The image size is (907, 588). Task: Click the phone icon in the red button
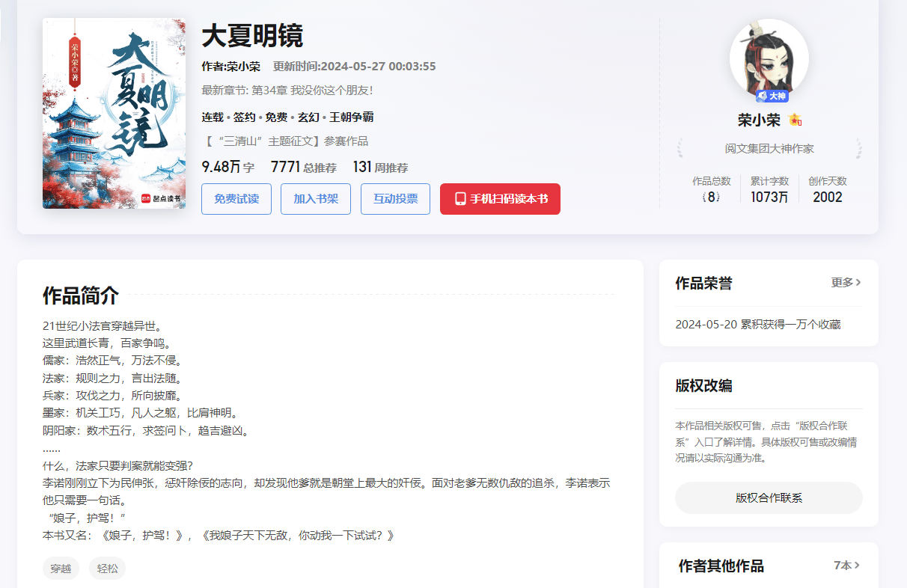(460, 199)
